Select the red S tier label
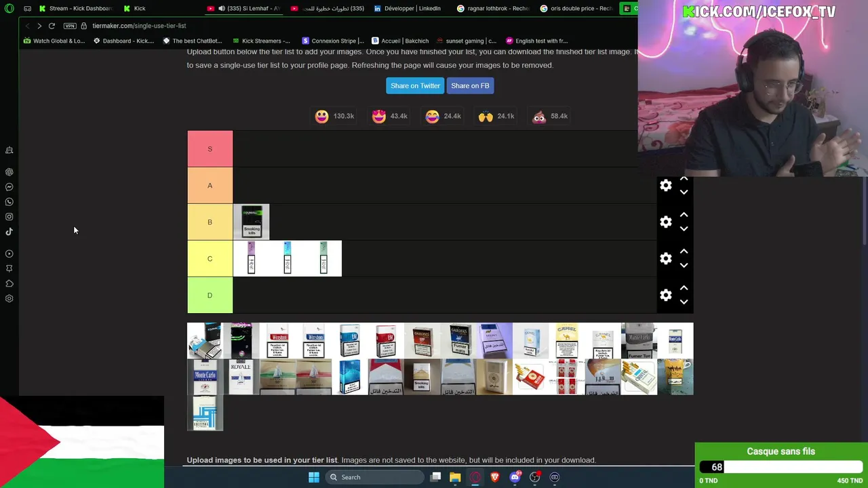The height and width of the screenshot is (488, 868). point(210,149)
